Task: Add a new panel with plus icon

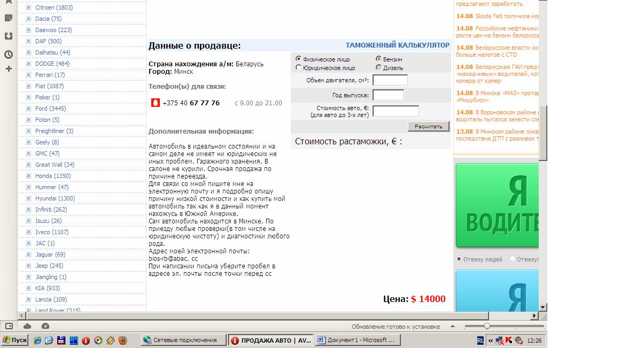Action: (9, 69)
